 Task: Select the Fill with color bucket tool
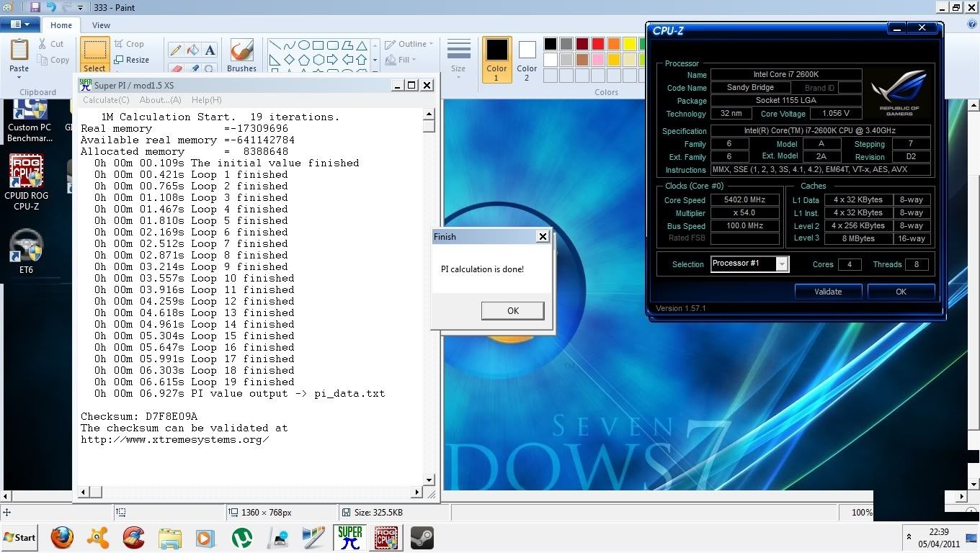pyautogui.click(x=192, y=50)
